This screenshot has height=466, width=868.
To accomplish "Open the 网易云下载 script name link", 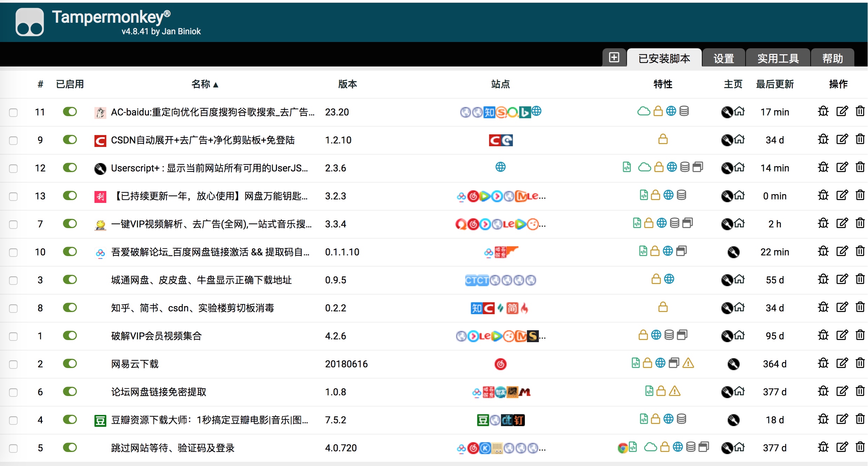I will [x=135, y=364].
